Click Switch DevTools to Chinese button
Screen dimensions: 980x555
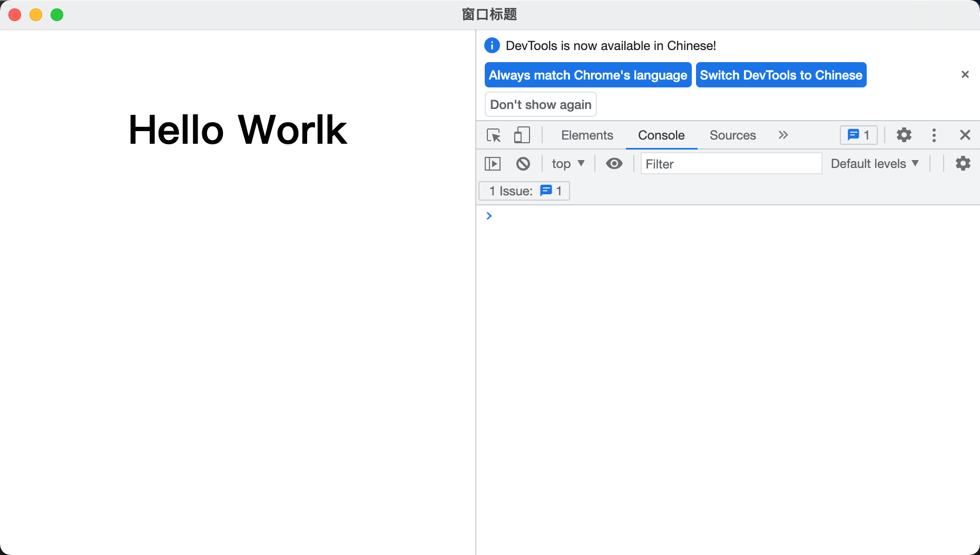(x=781, y=75)
